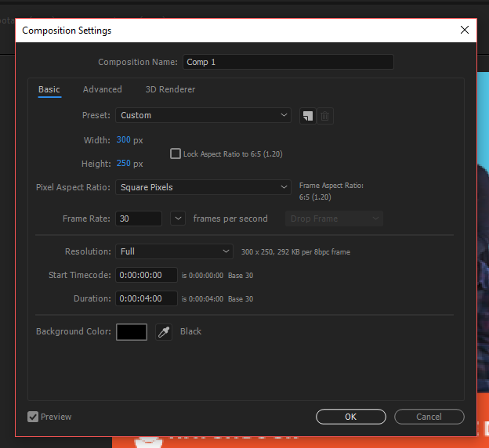The height and width of the screenshot is (448, 489).
Task: Open the Resolution dropdown set to Full
Action: [x=174, y=251]
